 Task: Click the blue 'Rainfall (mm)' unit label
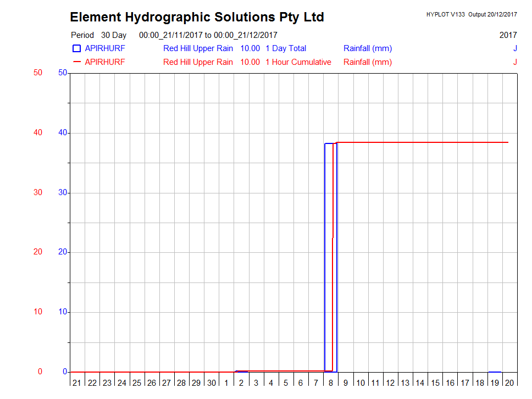pos(368,48)
